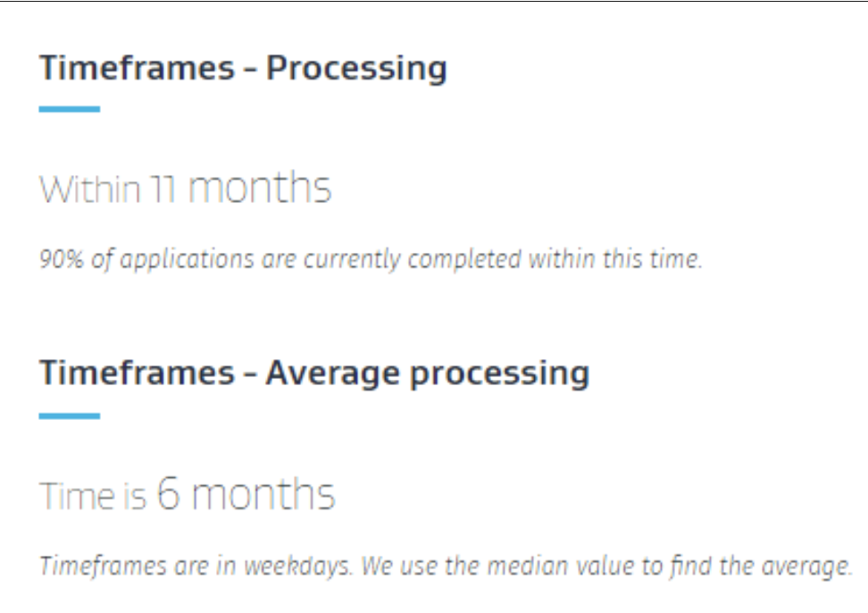Click the word 'Processing' in first heading
The width and height of the screenshot is (868, 613).
356,69
